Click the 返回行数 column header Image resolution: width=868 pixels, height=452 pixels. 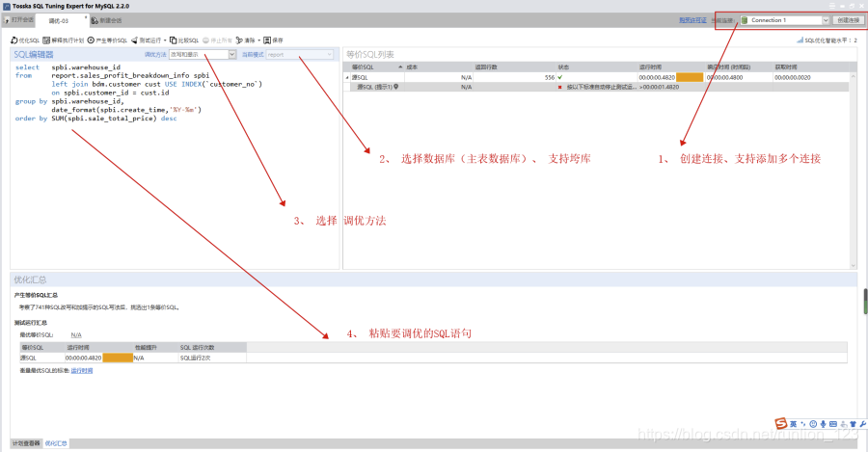pyautogui.click(x=514, y=66)
